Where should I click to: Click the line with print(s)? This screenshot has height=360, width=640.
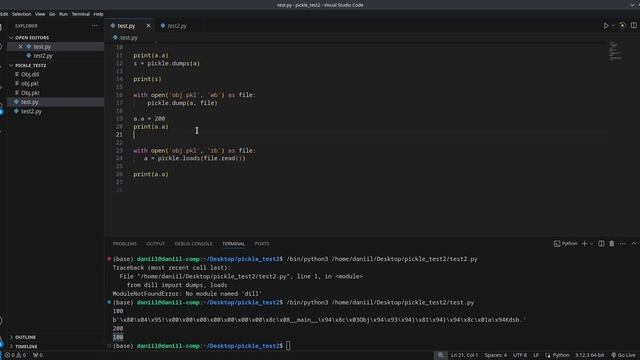(x=147, y=79)
